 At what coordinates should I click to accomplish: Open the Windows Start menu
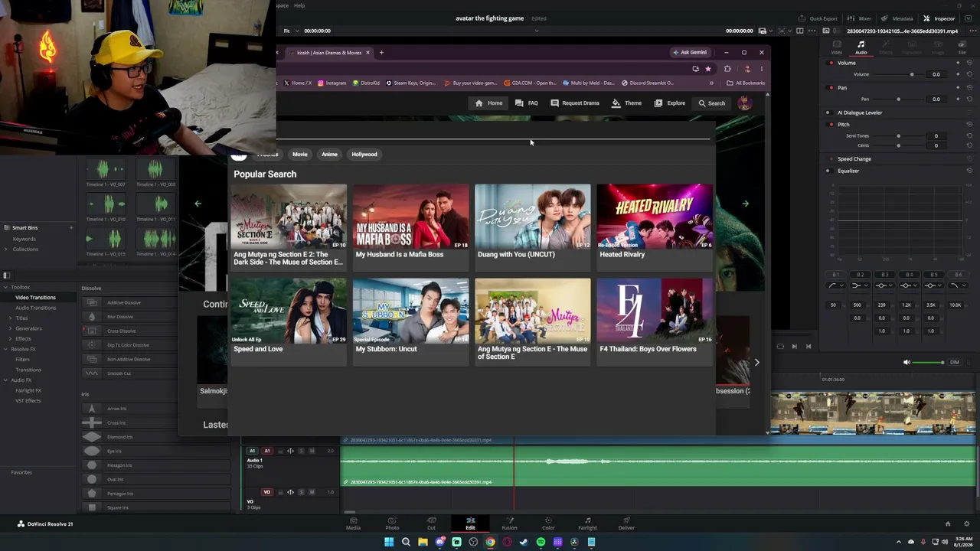[x=389, y=542]
